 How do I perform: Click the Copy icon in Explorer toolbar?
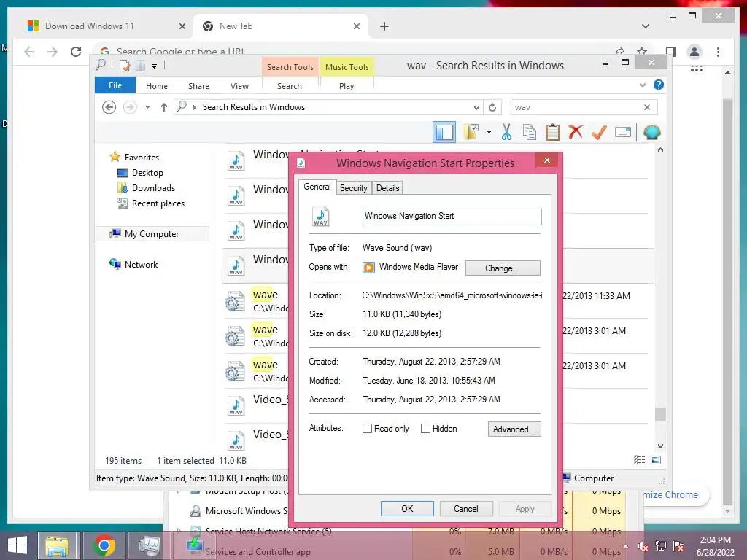(530, 132)
